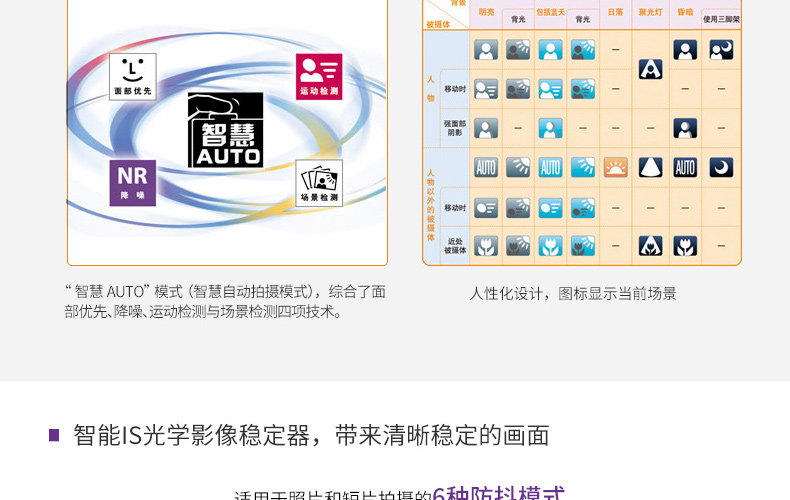Select the crescent moon night icon
The image size is (790, 500).
click(721, 167)
